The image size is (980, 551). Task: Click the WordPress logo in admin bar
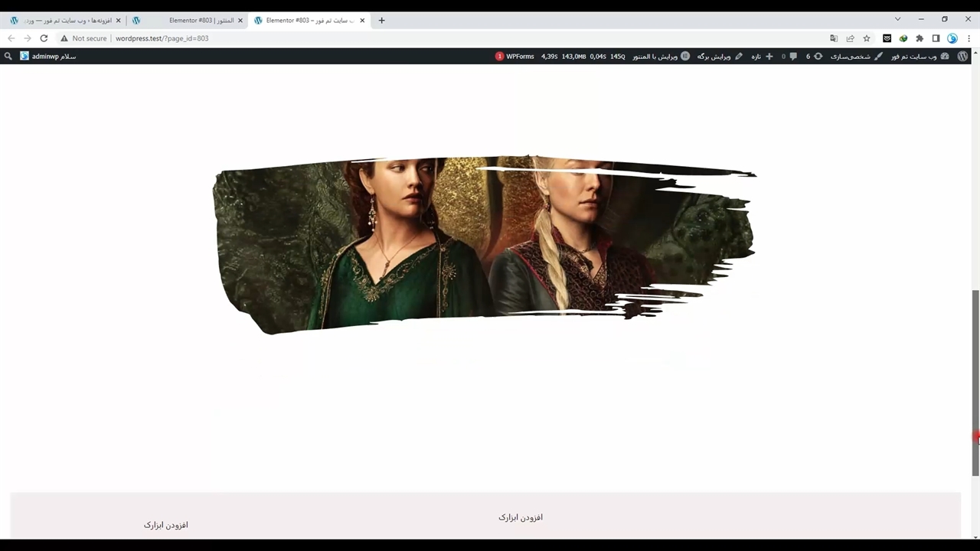coord(962,56)
